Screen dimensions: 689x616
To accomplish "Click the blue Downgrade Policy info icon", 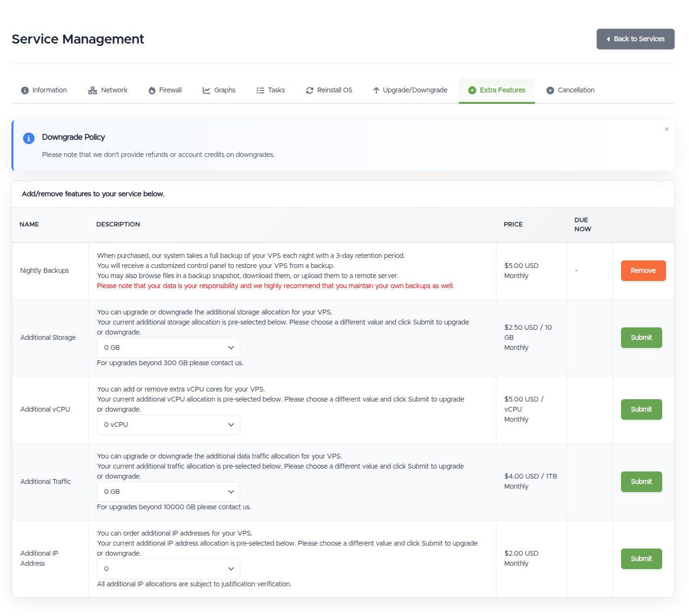I will pos(29,138).
